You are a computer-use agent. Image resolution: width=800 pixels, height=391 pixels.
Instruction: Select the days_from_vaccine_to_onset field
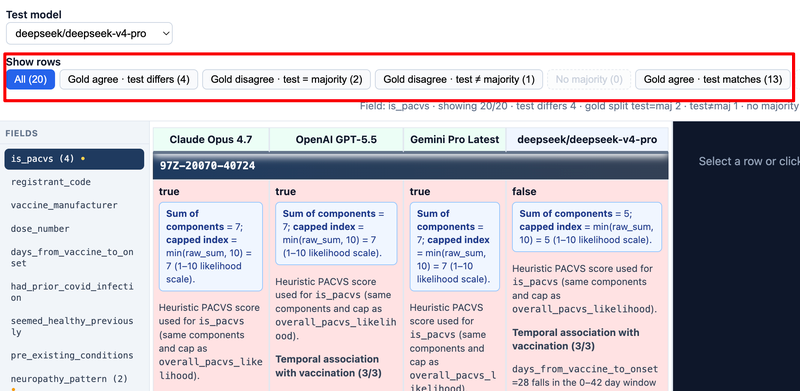74,257
